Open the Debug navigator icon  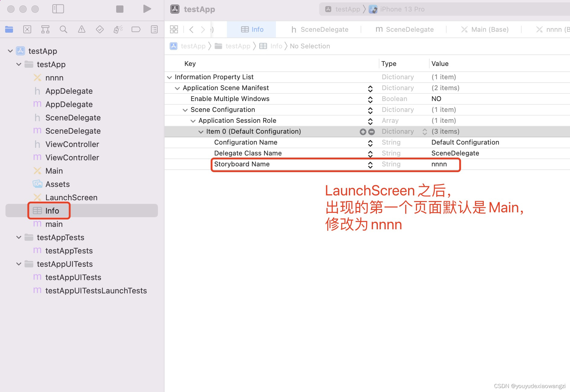click(x=118, y=29)
